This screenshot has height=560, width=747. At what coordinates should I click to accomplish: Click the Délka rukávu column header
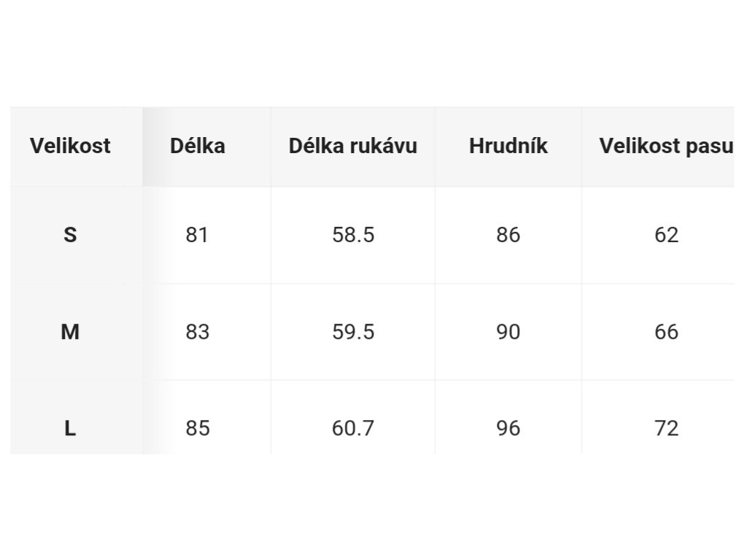(353, 146)
